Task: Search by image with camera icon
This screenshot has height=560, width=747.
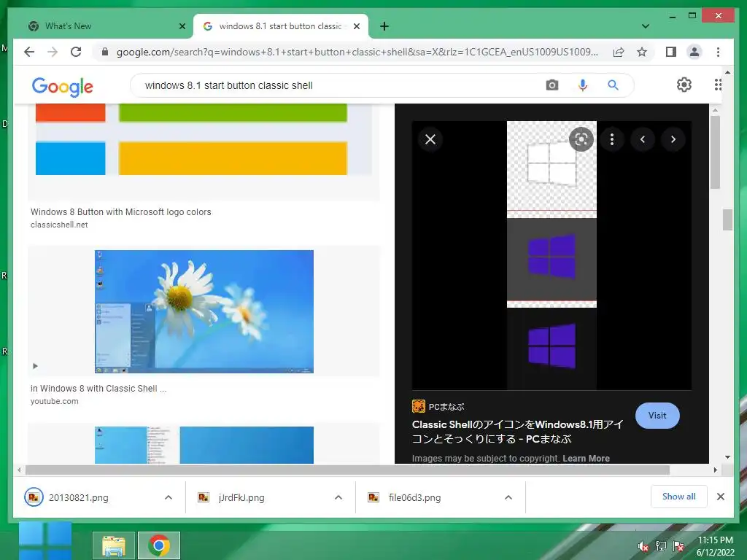Action: pos(552,85)
